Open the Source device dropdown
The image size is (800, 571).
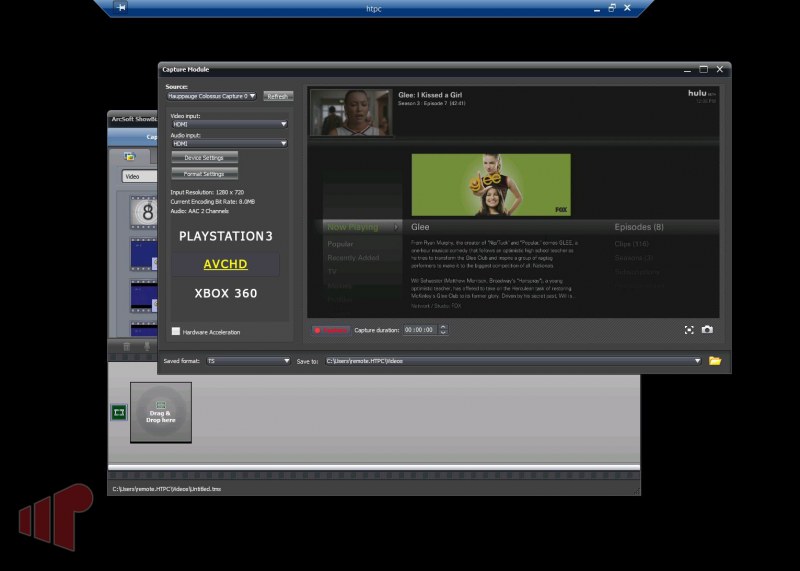(211, 96)
